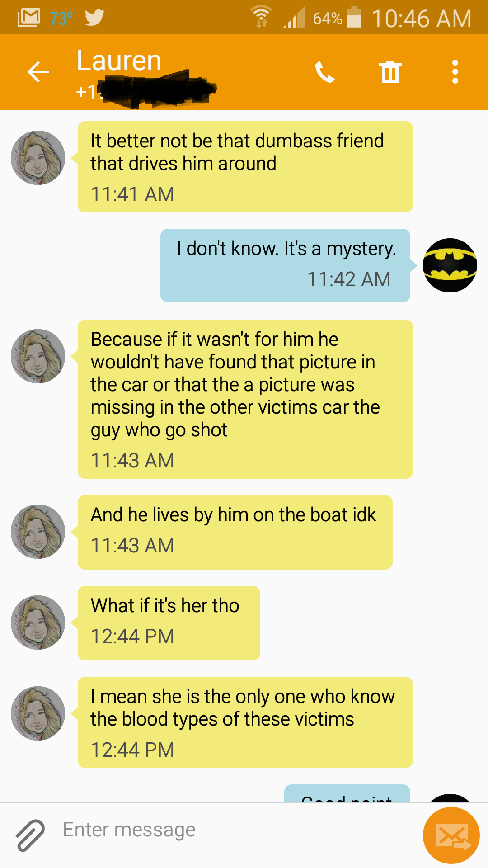488x868 pixels.
Task: Call Lauren with the phone icon
Action: [x=324, y=72]
